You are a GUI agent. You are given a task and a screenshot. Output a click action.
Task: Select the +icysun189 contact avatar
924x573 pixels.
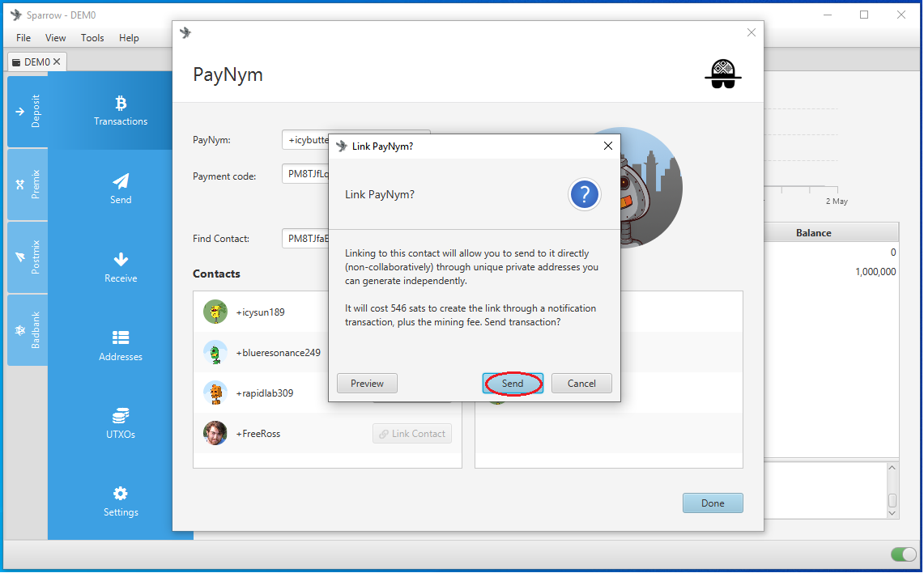215,312
